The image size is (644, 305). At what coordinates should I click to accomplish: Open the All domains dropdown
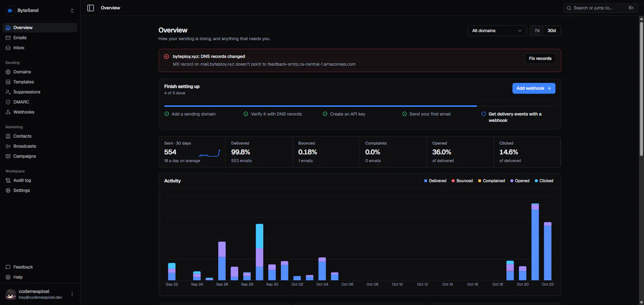pyautogui.click(x=497, y=31)
